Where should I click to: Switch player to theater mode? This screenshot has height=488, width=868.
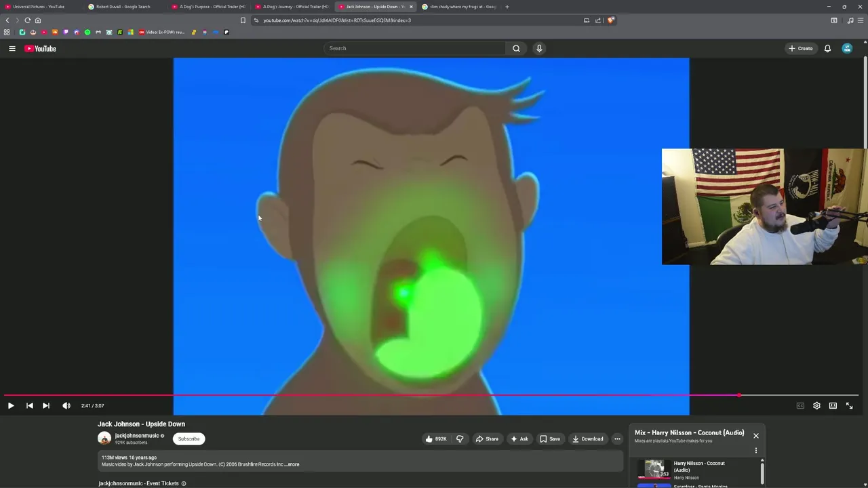pos(833,405)
